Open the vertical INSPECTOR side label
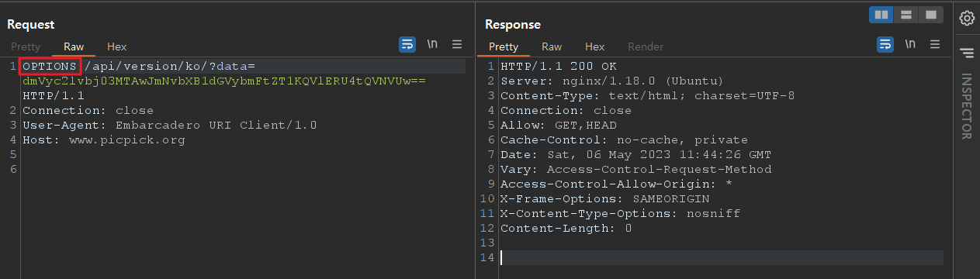Image resolution: width=980 pixels, height=279 pixels. (x=967, y=106)
